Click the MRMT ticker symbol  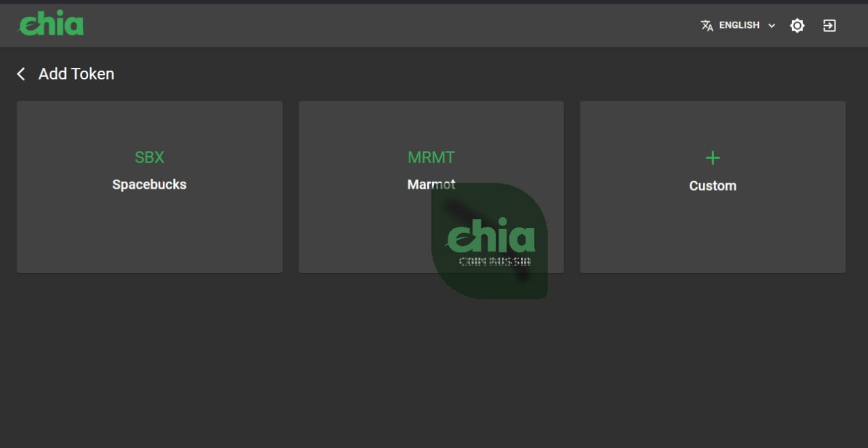click(x=431, y=157)
